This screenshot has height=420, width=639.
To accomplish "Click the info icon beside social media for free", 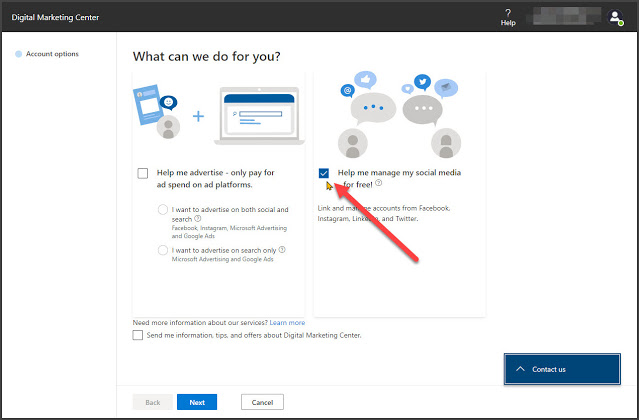I will click(x=379, y=183).
